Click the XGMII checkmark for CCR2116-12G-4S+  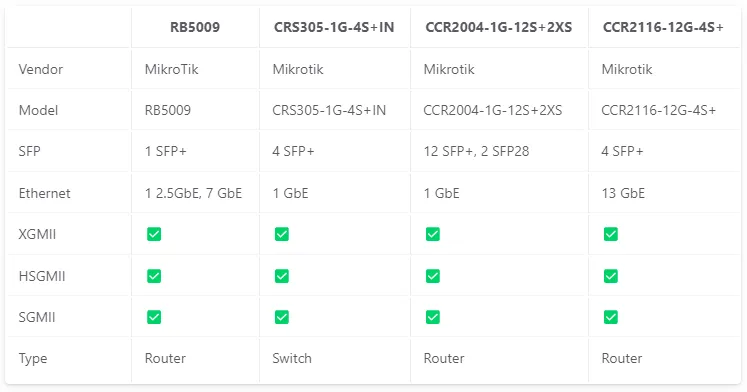coord(611,234)
